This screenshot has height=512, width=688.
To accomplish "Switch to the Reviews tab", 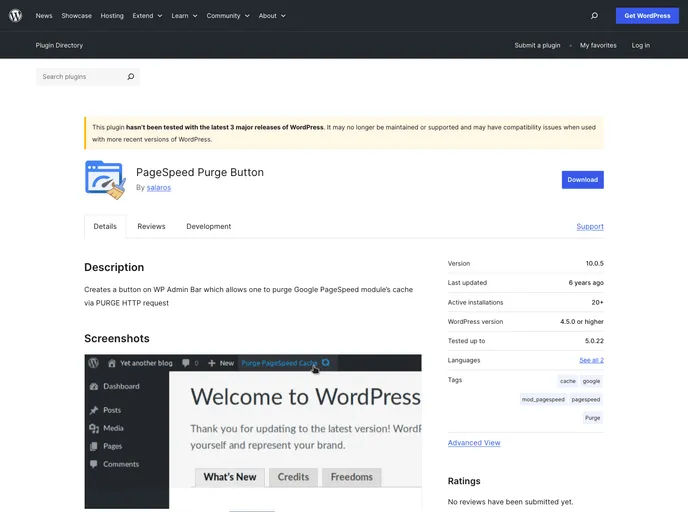I will click(151, 226).
